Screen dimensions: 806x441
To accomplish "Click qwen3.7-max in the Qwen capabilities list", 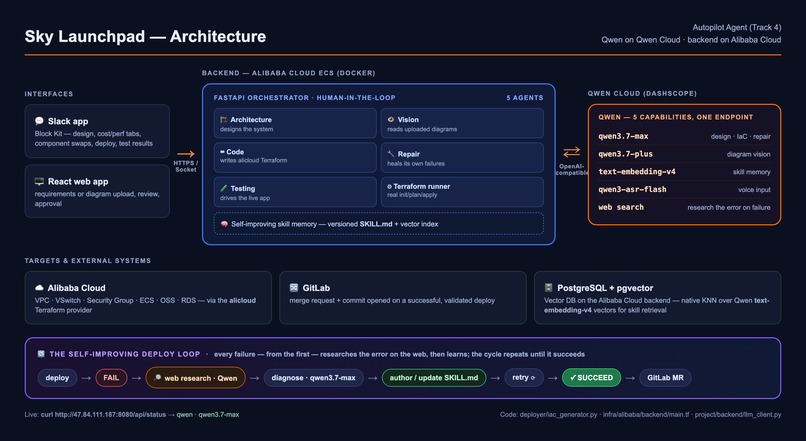I will tap(623, 136).
